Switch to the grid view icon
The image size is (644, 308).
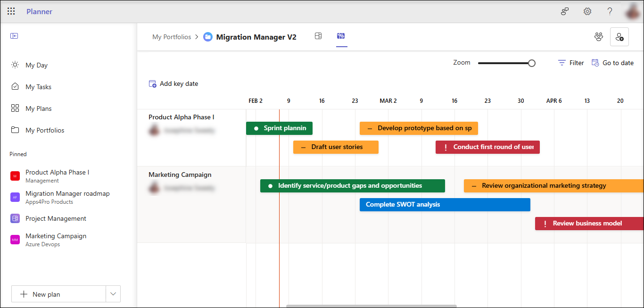pos(318,36)
